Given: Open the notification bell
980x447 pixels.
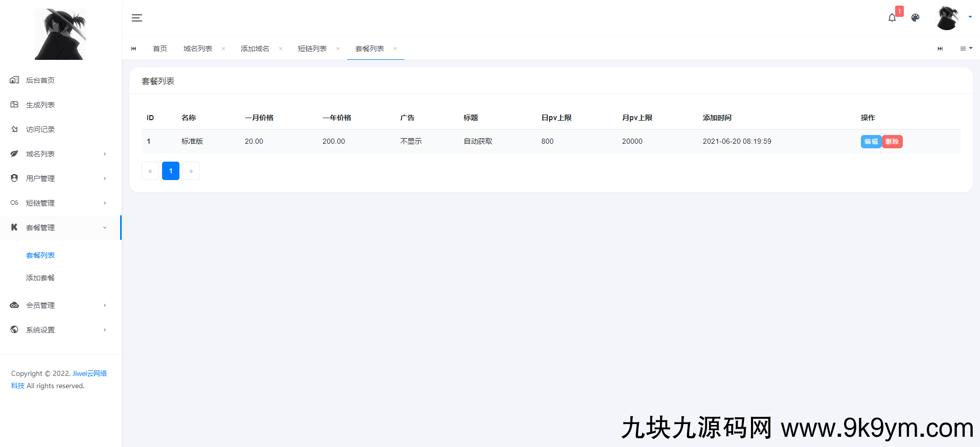Looking at the screenshot, I should tap(892, 18).
